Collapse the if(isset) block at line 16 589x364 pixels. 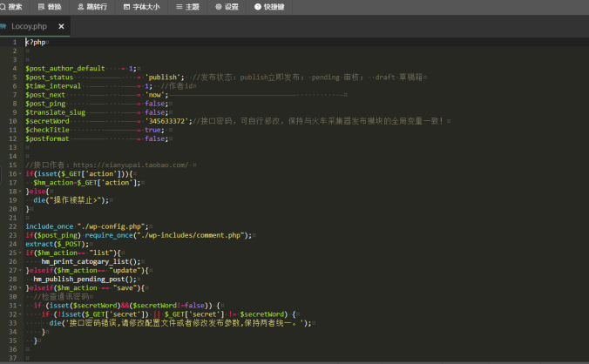[22, 173]
